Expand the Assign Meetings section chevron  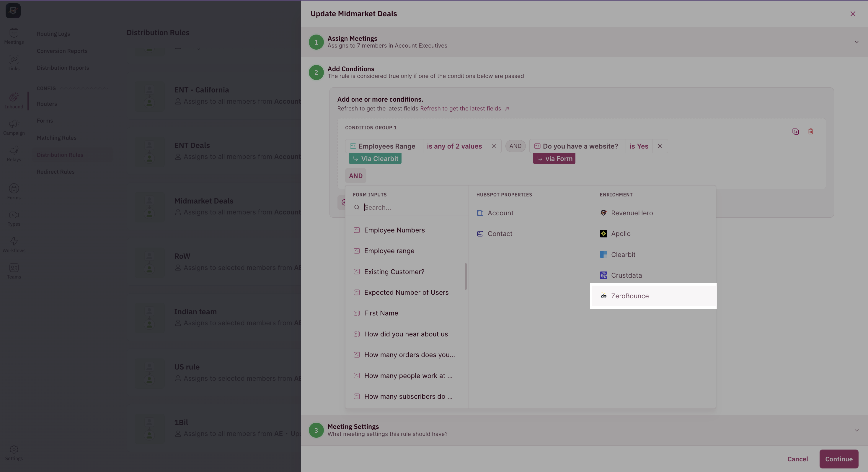pos(856,42)
